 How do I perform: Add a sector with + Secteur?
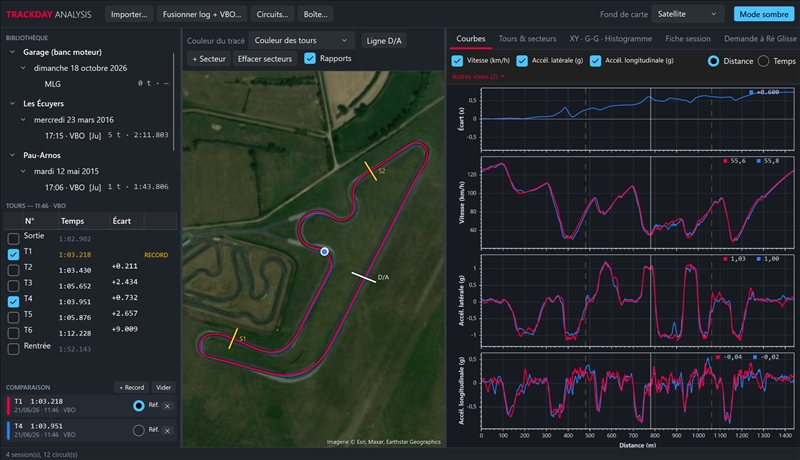209,59
